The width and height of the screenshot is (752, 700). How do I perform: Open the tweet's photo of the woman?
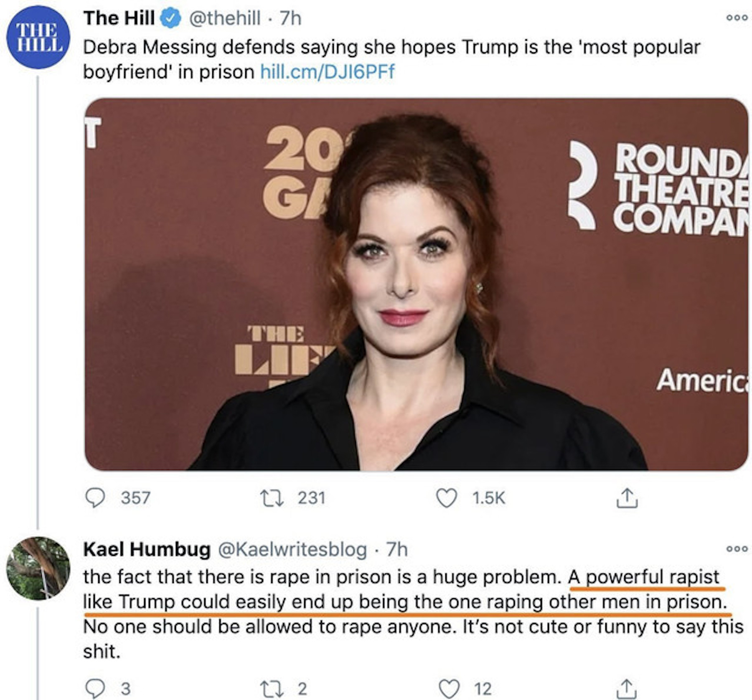coord(416,284)
